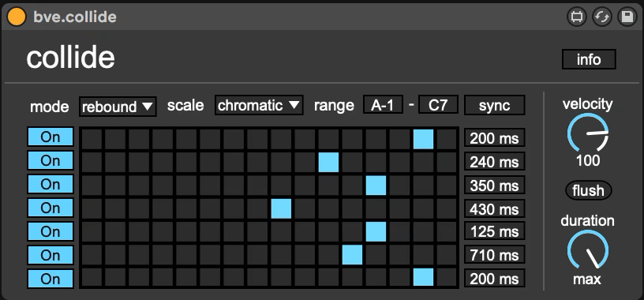Disable the bottom row's On toggle
This screenshot has width=644, height=300.
click(x=51, y=279)
